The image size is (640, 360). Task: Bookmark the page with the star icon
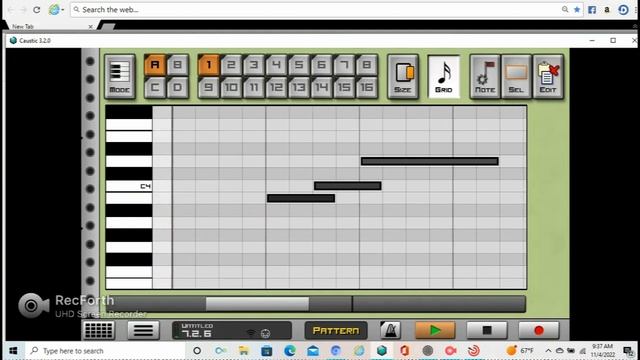point(577,10)
